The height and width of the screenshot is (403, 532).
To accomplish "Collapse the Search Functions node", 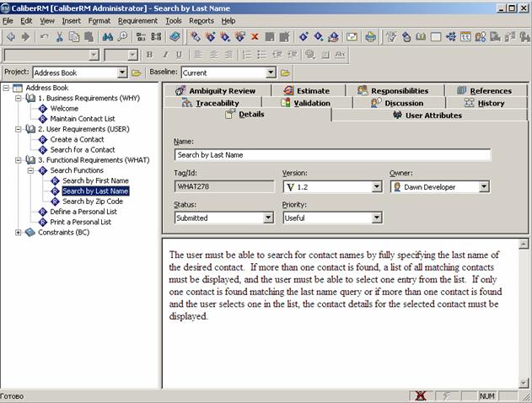I will coord(30,170).
